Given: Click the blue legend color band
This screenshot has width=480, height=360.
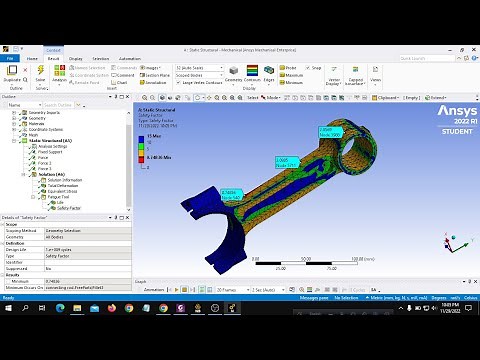Looking at the screenshot, I should [141, 139].
